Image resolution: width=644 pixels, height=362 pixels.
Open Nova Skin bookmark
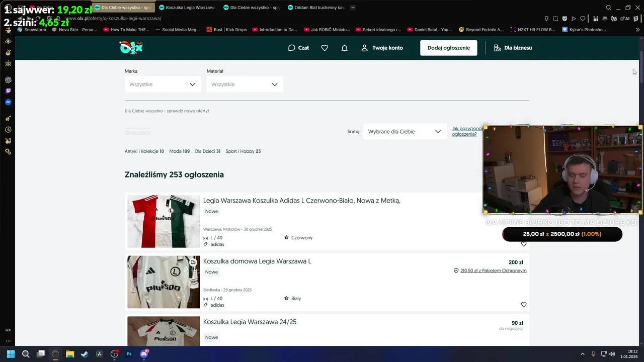(x=74, y=30)
